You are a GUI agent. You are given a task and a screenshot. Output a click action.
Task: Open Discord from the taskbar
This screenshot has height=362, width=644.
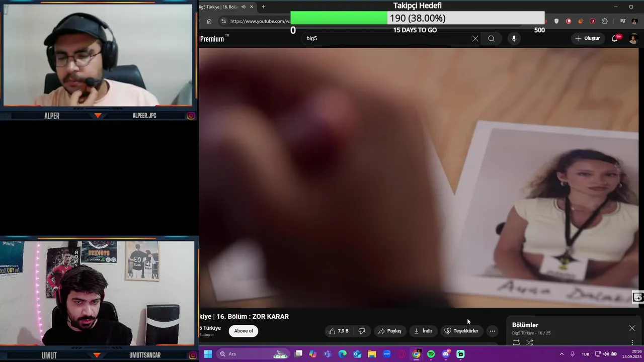click(446, 354)
